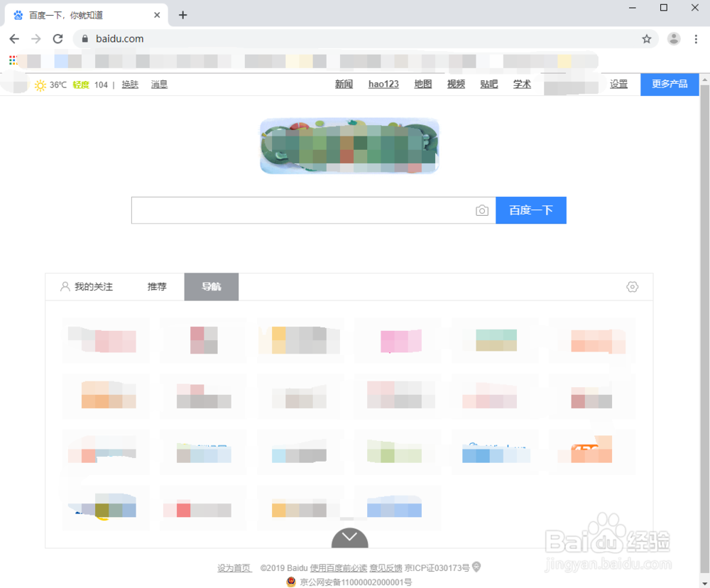This screenshot has width=710, height=588.
Task: Open the 视频 link
Action: pos(456,85)
